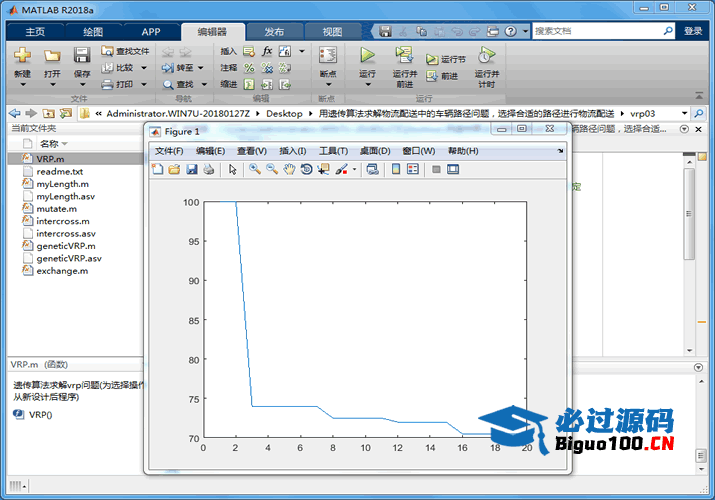Expand the New dropdown arrow

point(23,84)
